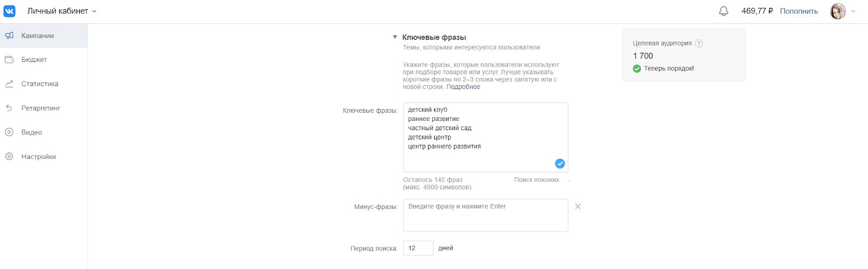Open the Подробнее link
This screenshot has width=868, height=269.
tap(463, 87)
